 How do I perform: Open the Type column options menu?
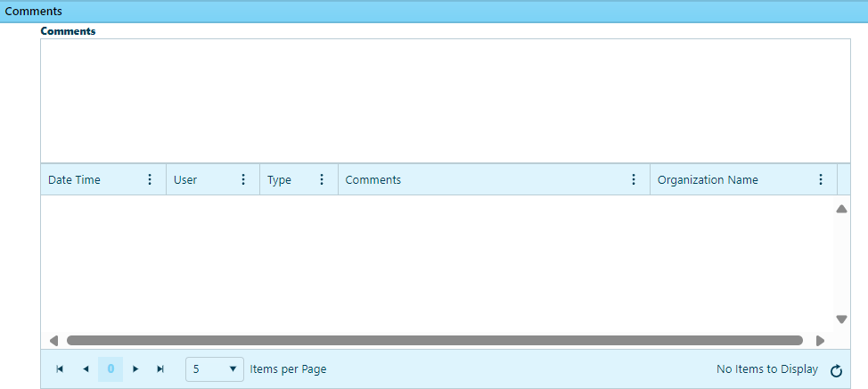tap(322, 179)
